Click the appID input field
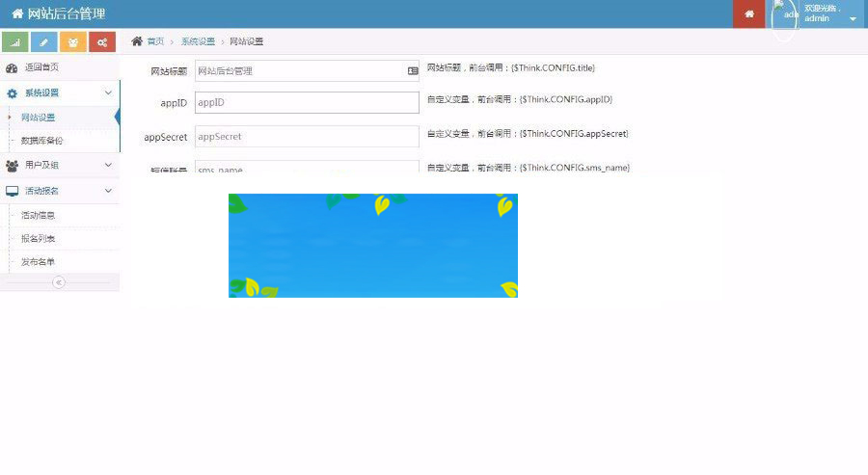The width and height of the screenshot is (868, 475). (307, 102)
